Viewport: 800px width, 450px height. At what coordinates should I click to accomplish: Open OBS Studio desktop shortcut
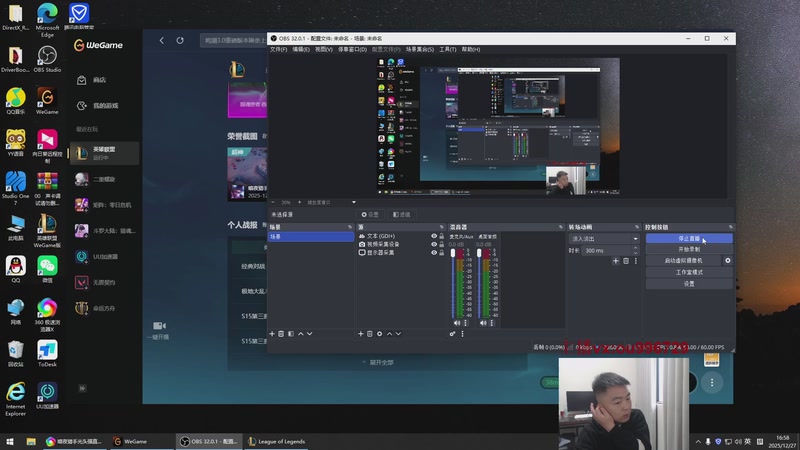click(x=47, y=59)
